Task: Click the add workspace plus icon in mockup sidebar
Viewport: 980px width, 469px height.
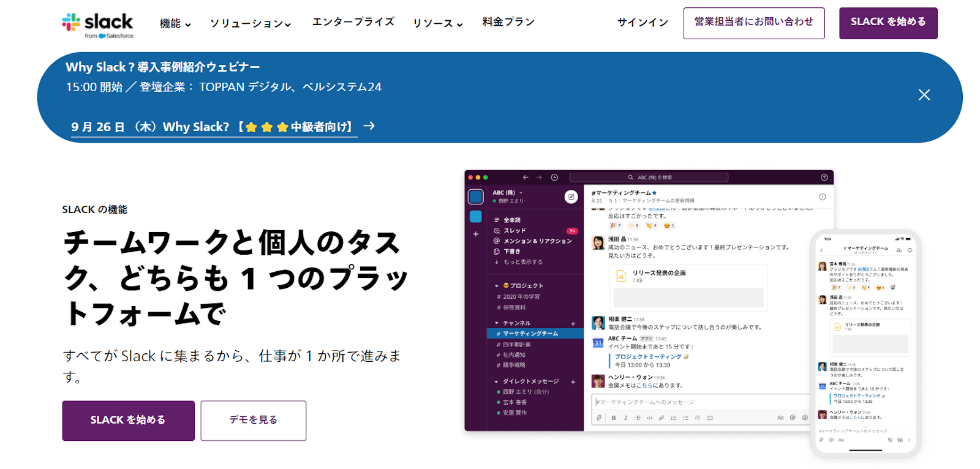Action: (475, 234)
